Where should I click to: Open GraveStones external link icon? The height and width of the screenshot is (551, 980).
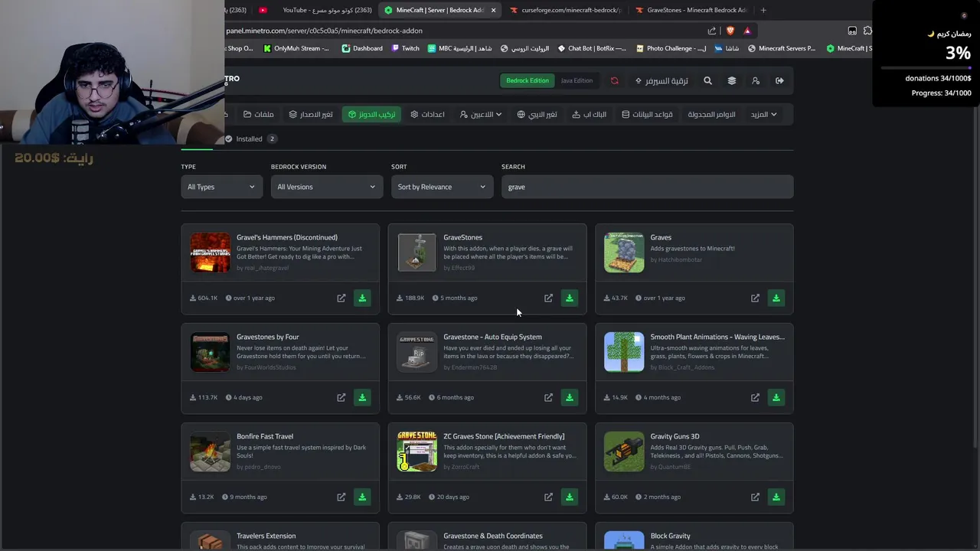pos(548,298)
